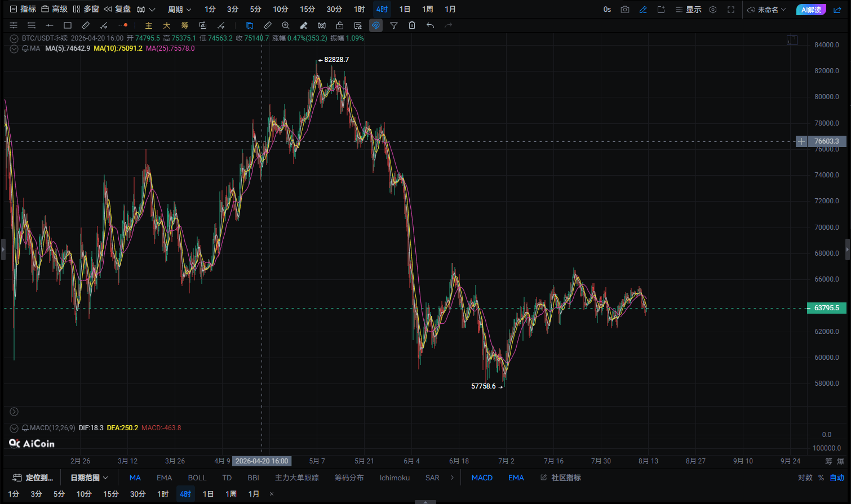Set alert bell on MA indicator
The image size is (851, 504).
25,48
